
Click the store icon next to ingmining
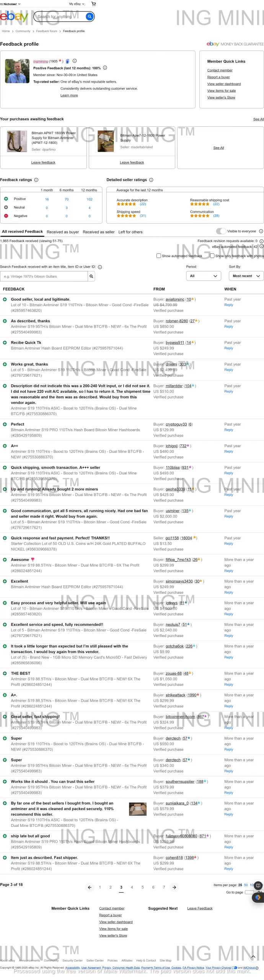[x=67, y=61]
